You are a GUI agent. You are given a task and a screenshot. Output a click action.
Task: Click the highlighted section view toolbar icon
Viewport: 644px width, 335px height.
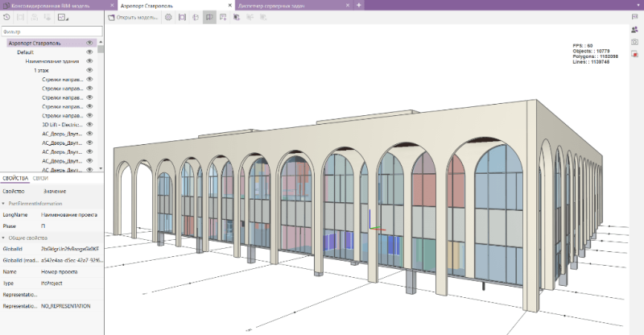click(x=209, y=17)
